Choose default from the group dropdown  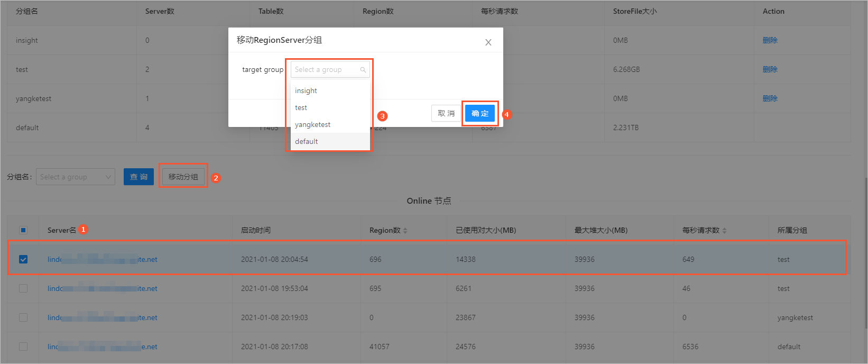(x=330, y=141)
